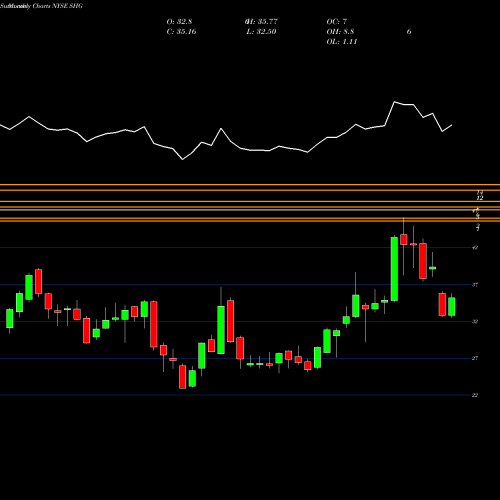The image size is (500, 500).
Task: Click the low value 'L: 32.50'
Action: coord(261,32)
